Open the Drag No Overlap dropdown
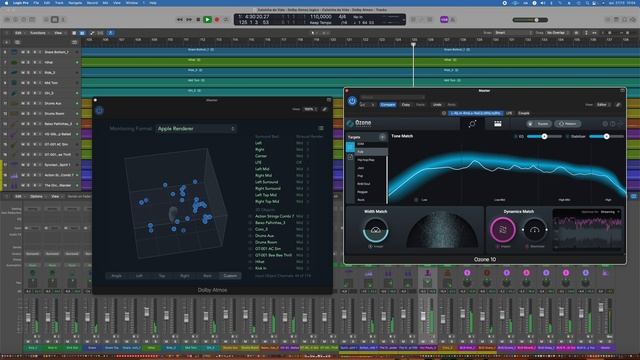Viewport: 640px width, 360px height. [x=558, y=33]
